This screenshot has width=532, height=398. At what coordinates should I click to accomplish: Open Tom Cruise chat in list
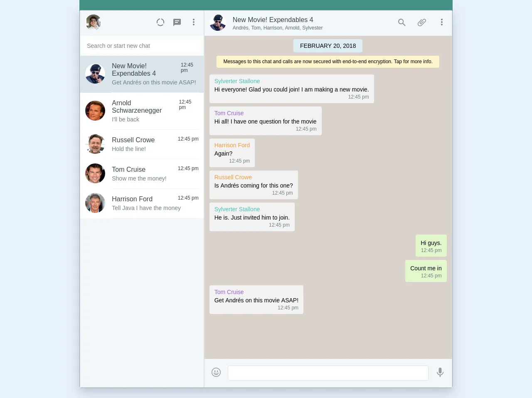pyautogui.click(x=142, y=174)
